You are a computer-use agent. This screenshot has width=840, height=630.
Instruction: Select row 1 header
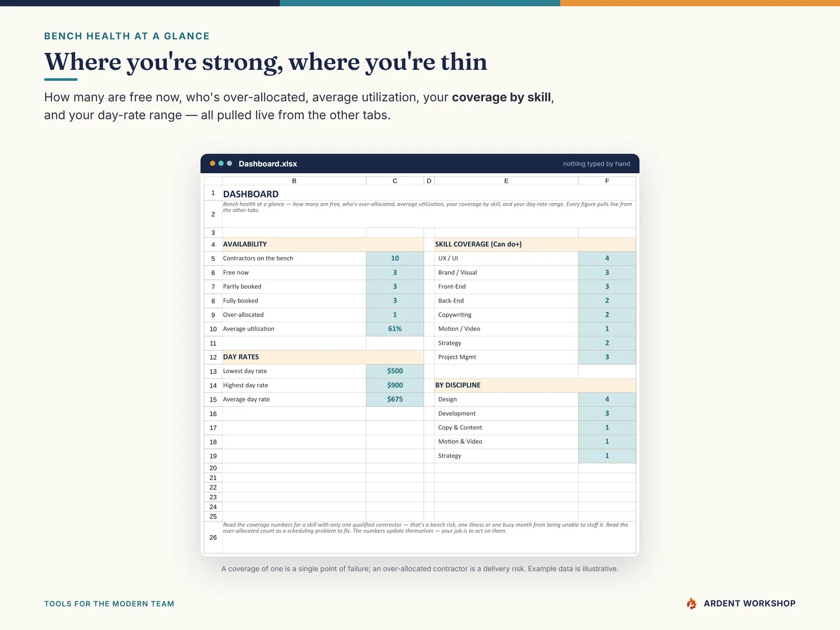click(x=213, y=193)
